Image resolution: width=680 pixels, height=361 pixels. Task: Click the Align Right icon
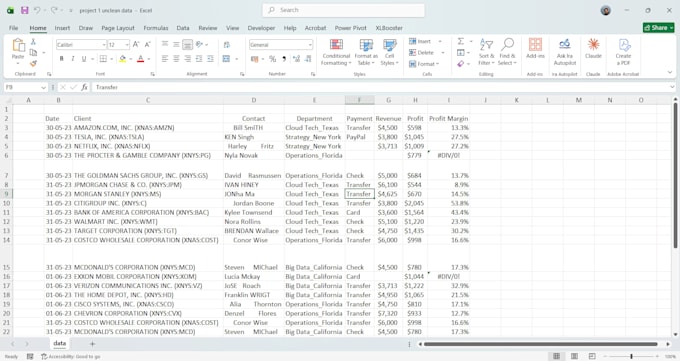pos(187,59)
